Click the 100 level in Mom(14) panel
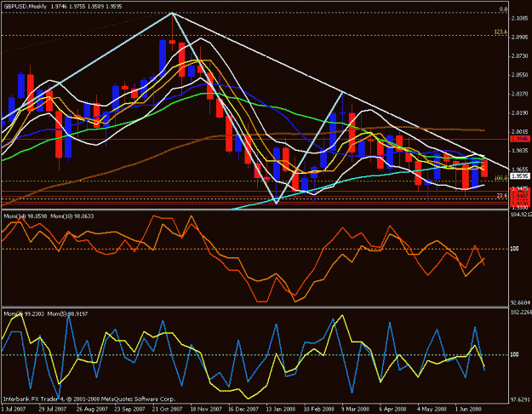 coord(514,249)
